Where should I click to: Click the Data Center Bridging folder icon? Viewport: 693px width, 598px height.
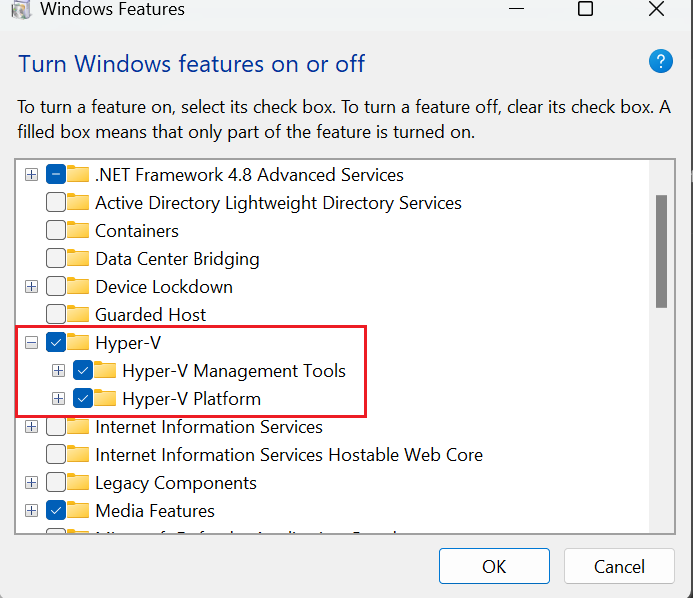point(78,259)
